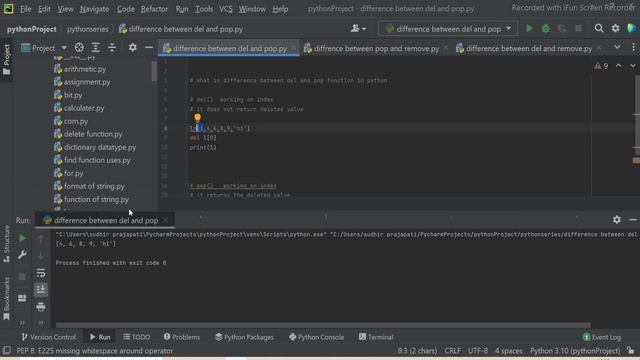Toggle tool window bars icon bottom-left
640x360 pixels.
[7, 351]
